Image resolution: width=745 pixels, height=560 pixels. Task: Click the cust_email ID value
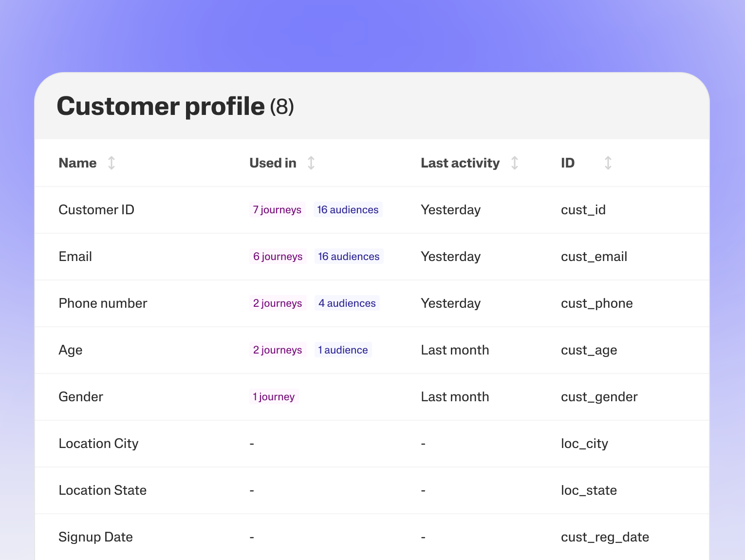click(x=594, y=257)
